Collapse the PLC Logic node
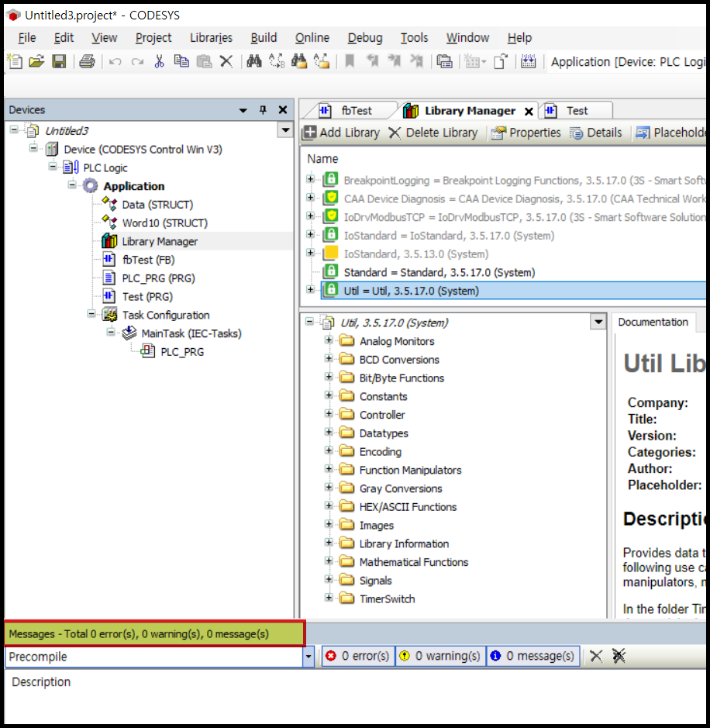This screenshot has height=728, width=710. [x=53, y=167]
